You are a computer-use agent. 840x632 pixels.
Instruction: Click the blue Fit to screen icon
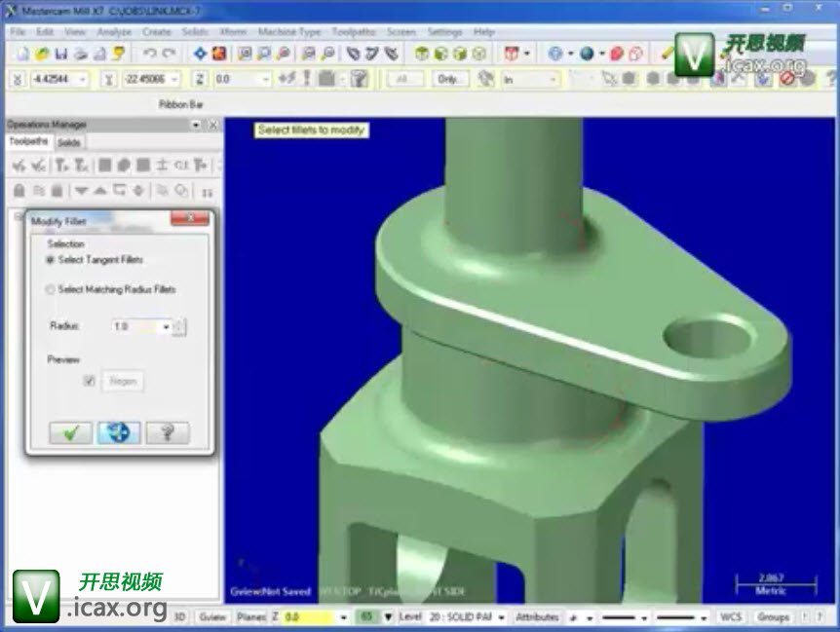tap(200, 54)
